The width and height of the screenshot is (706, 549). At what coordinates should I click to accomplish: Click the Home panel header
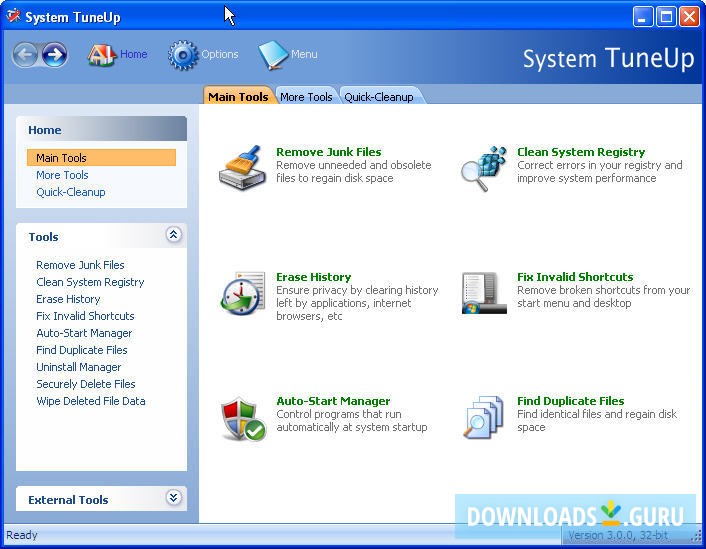tap(101, 129)
